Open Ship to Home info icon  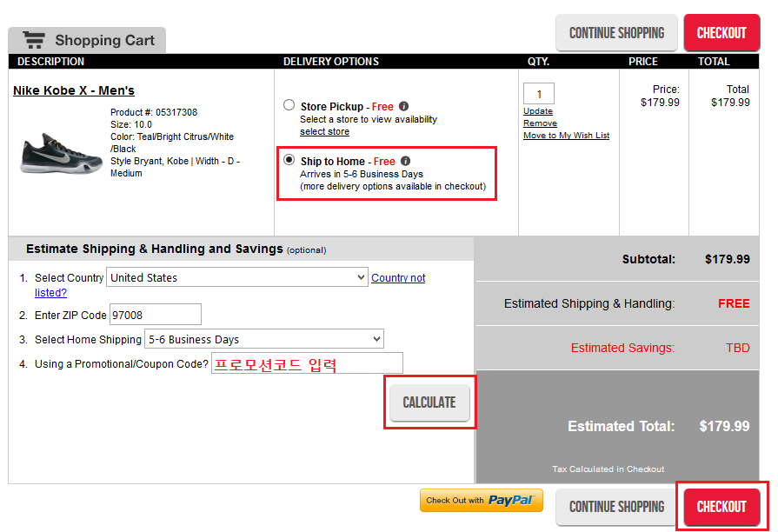pyautogui.click(x=405, y=161)
